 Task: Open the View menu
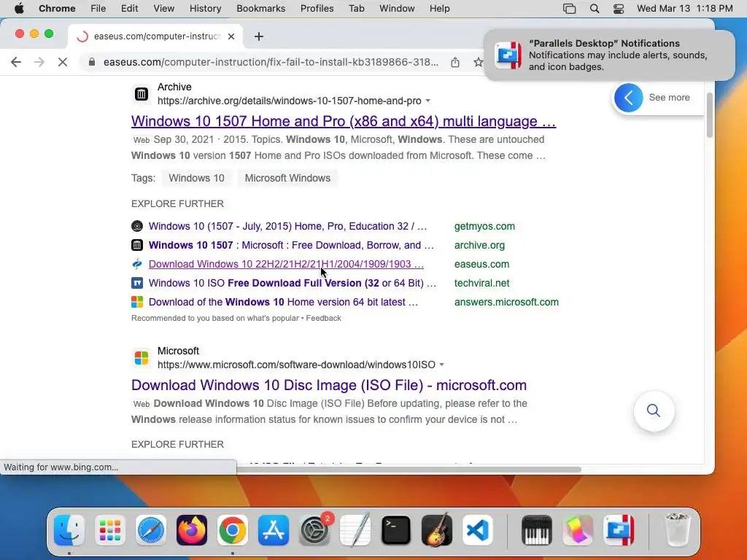(x=164, y=9)
